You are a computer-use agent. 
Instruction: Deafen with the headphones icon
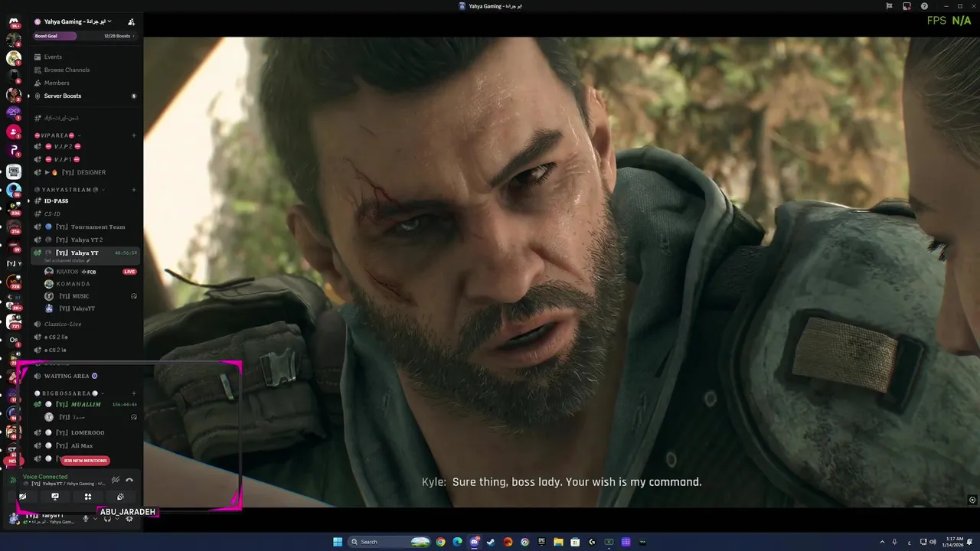[x=107, y=519]
